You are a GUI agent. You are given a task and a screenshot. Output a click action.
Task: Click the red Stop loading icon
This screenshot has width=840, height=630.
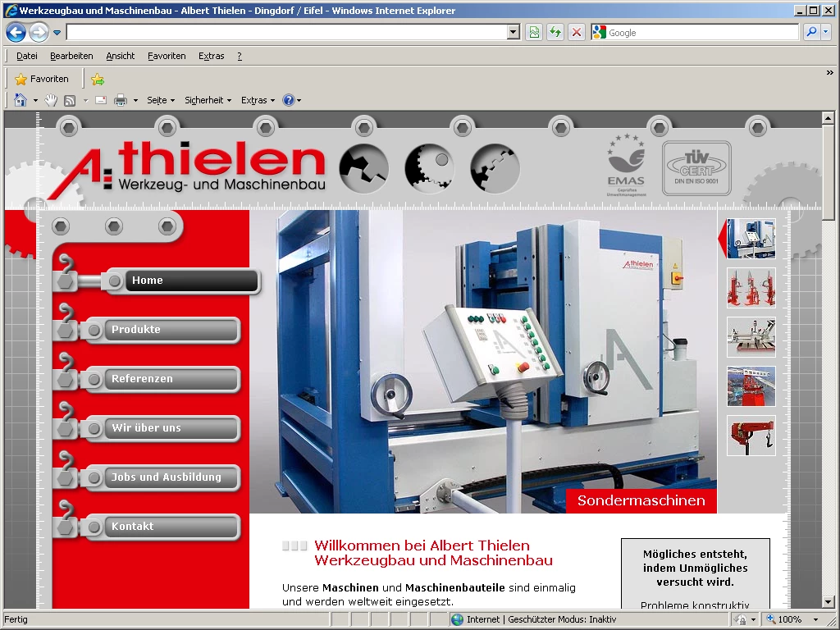[x=577, y=33]
